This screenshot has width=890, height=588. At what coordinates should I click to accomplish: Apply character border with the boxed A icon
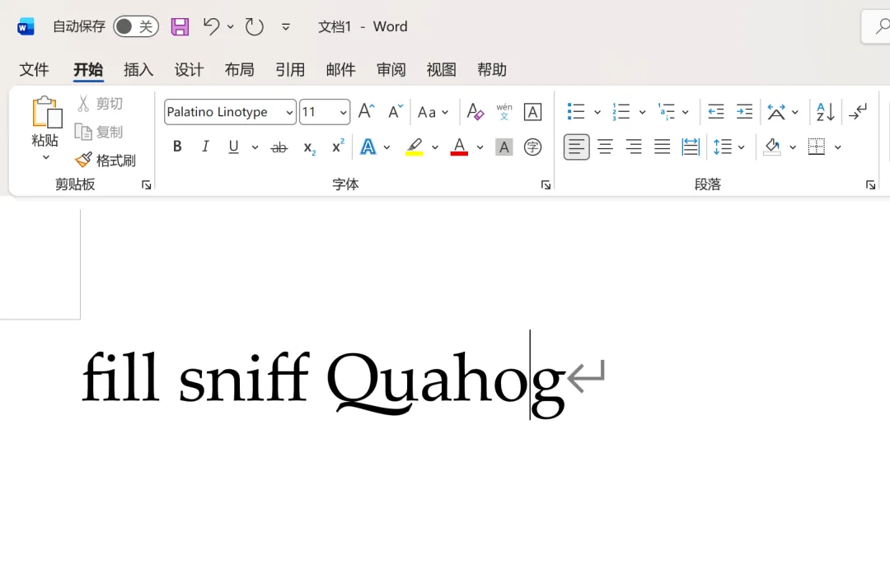pyautogui.click(x=532, y=112)
